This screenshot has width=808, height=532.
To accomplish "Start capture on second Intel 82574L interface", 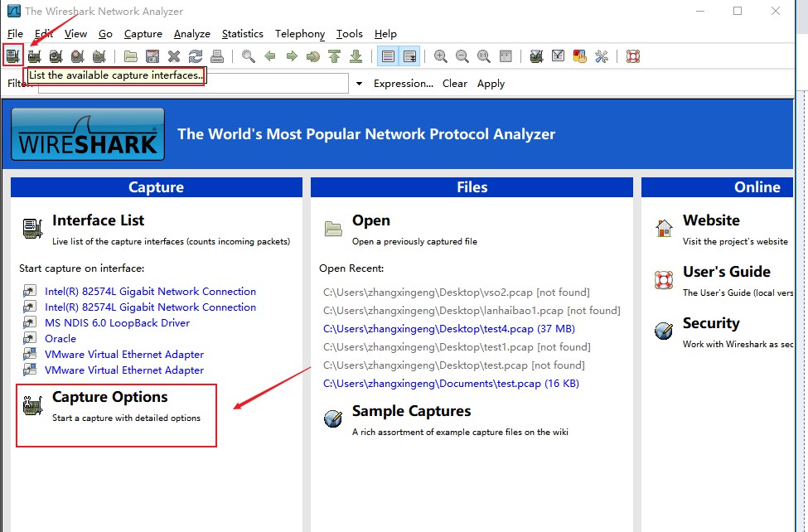I will [x=150, y=307].
